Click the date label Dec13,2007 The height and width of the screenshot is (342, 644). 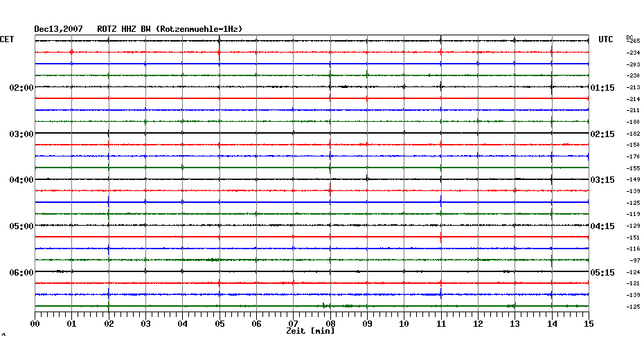(58, 29)
